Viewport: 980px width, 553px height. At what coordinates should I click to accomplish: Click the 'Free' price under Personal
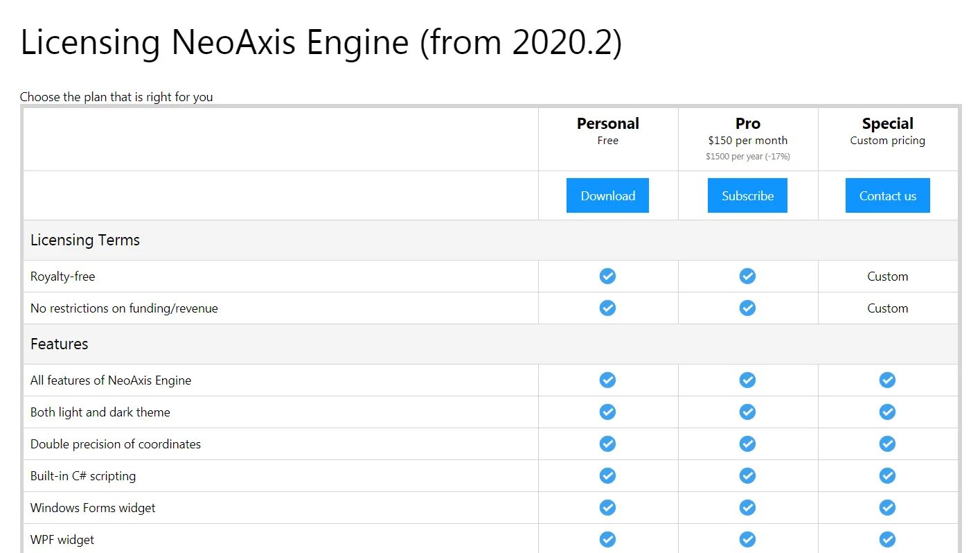click(607, 141)
